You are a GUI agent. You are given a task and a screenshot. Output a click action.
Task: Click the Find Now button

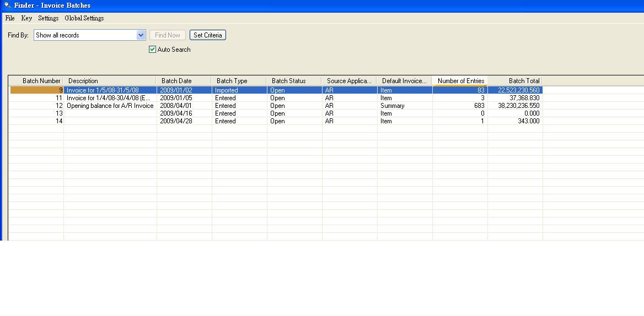click(x=168, y=35)
